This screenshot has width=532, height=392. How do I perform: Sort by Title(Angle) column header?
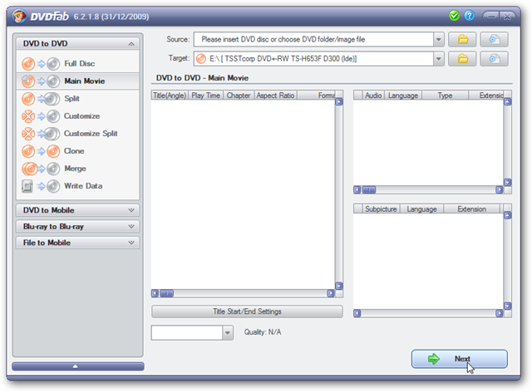click(170, 96)
